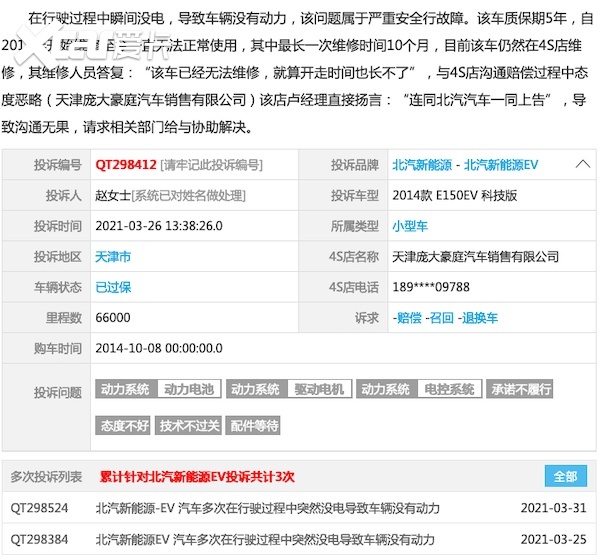Click the 4S店名称 value 天津庞大豪庭汽车销售有限公司

476,256
